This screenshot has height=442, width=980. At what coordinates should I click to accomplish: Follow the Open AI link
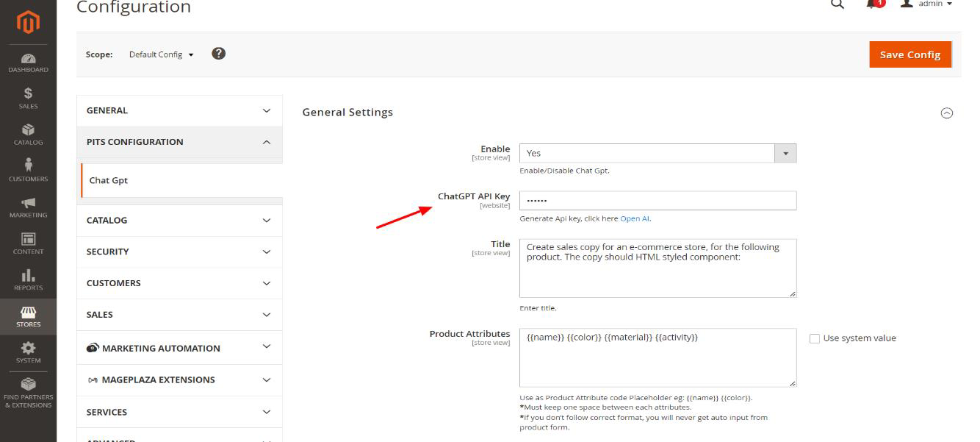point(635,218)
